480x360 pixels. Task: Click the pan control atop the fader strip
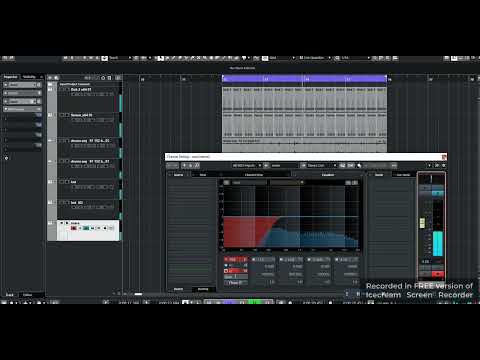pyautogui.click(x=431, y=179)
